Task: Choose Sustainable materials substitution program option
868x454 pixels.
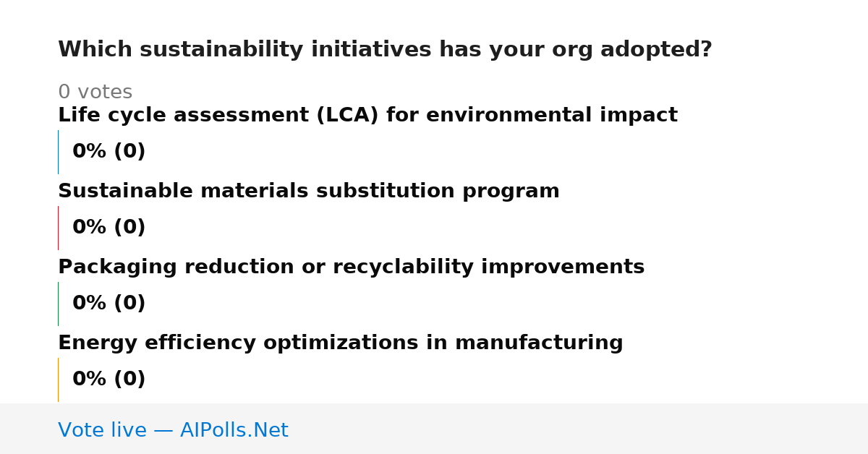Action: coord(309,192)
